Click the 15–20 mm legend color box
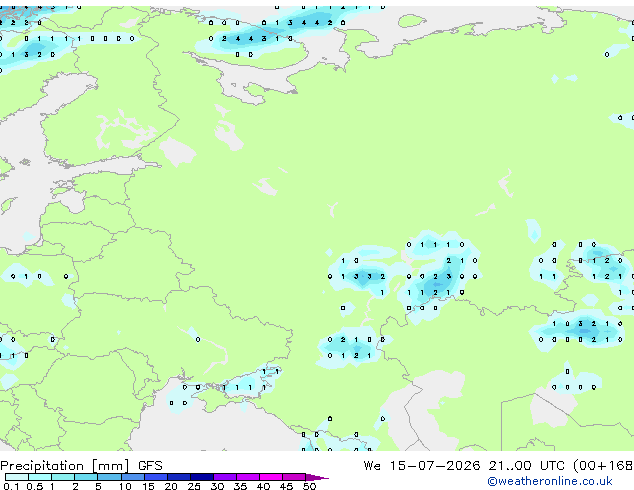The width and height of the screenshot is (634, 490). (156, 477)
